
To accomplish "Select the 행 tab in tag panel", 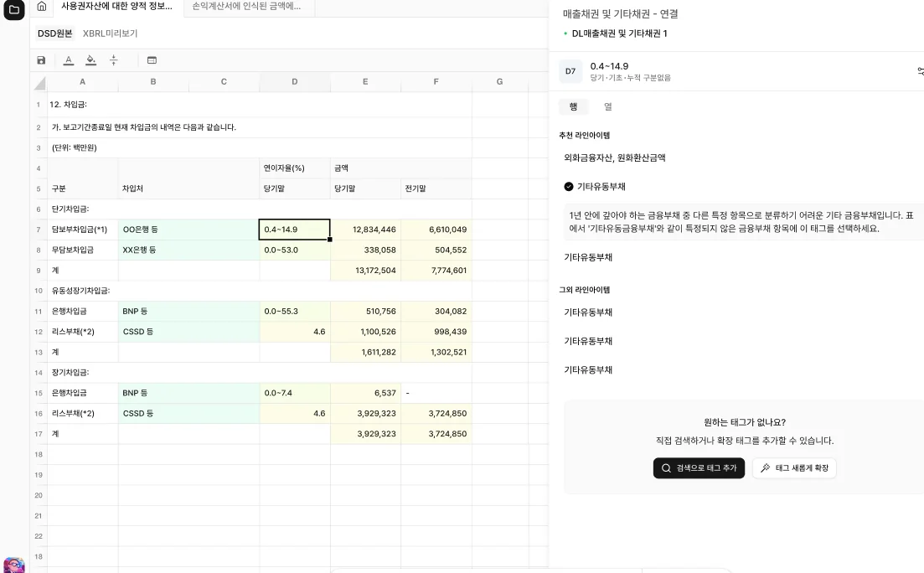I will tap(573, 107).
